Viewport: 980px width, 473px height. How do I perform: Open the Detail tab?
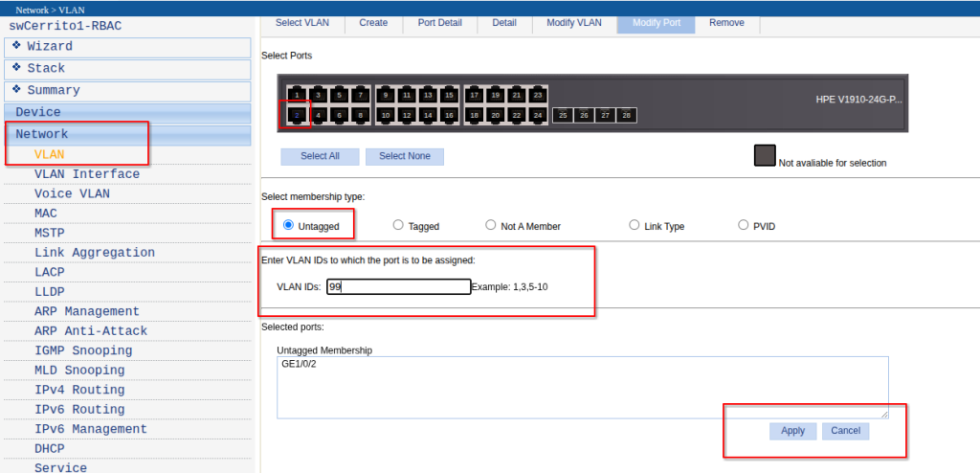pos(504,23)
